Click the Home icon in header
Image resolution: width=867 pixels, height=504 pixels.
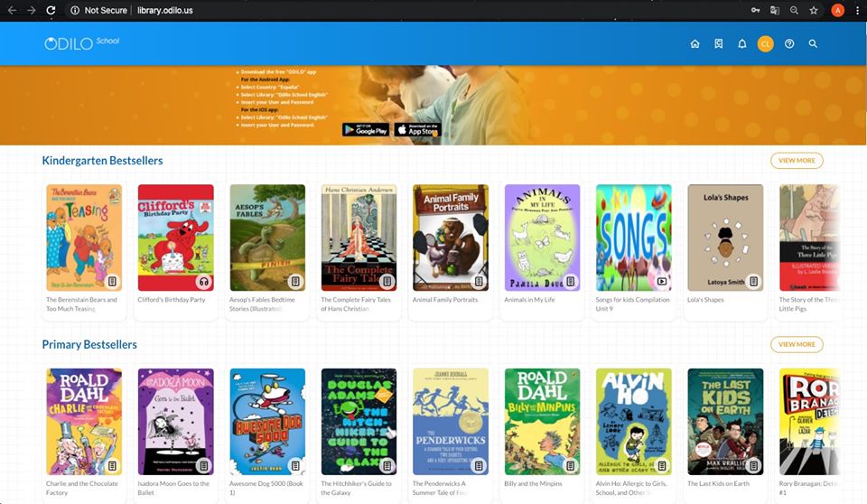695,44
